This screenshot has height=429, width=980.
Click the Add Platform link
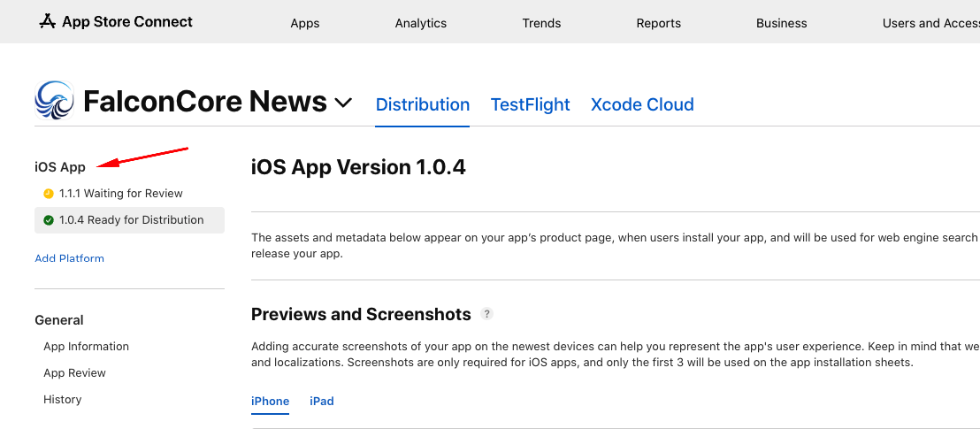point(69,258)
